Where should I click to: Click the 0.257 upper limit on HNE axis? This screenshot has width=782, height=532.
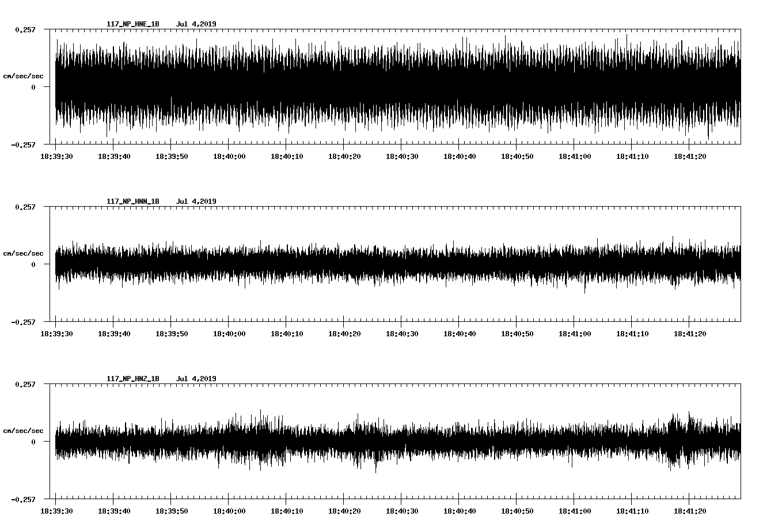(x=25, y=29)
